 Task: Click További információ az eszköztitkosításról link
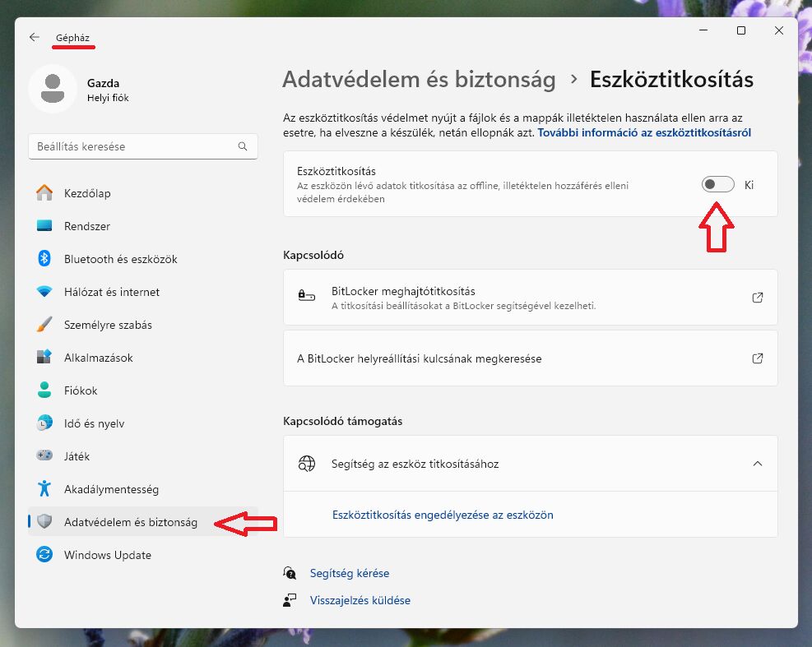click(644, 132)
